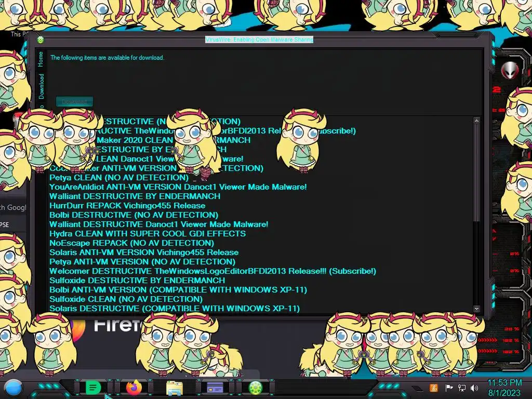Image resolution: width=532 pixels, height=399 pixels.
Task: Click the vertical scrollbar thumb in list
Action: pyautogui.click(x=477, y=173)
